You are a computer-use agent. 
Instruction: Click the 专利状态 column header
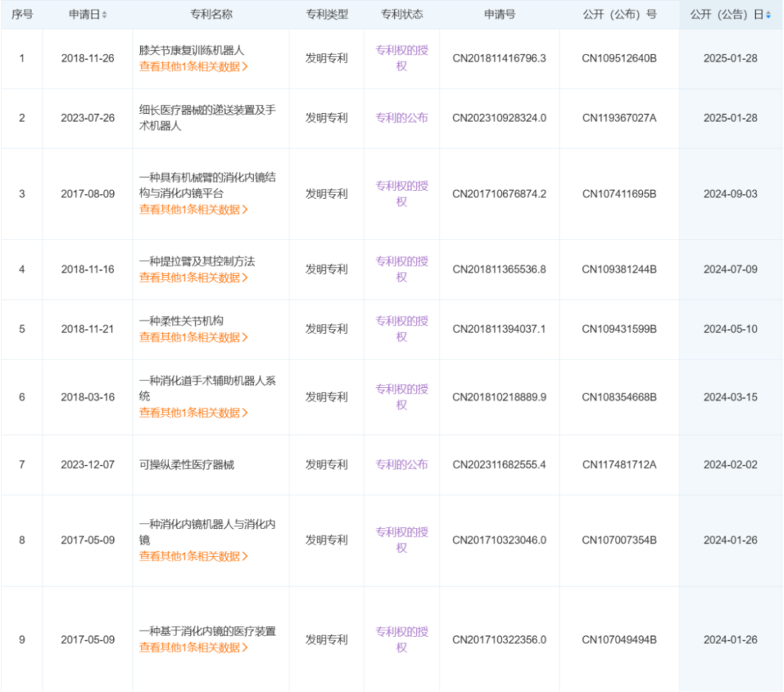click(402, 15)
